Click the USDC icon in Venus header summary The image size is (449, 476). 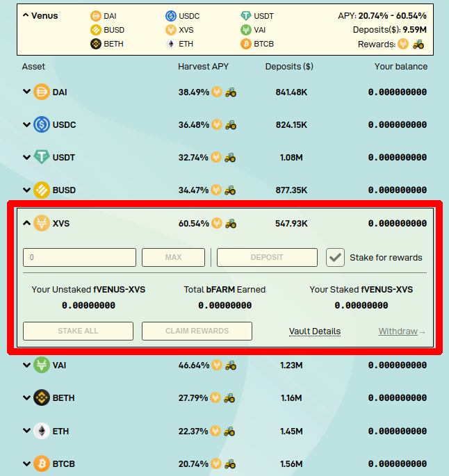(171, 16)
